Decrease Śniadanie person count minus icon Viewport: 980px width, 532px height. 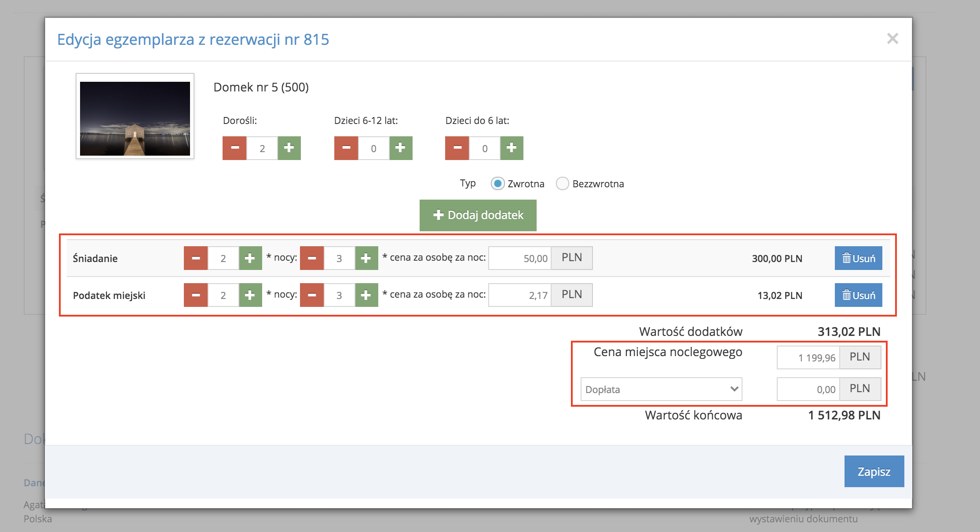(196, 258)
